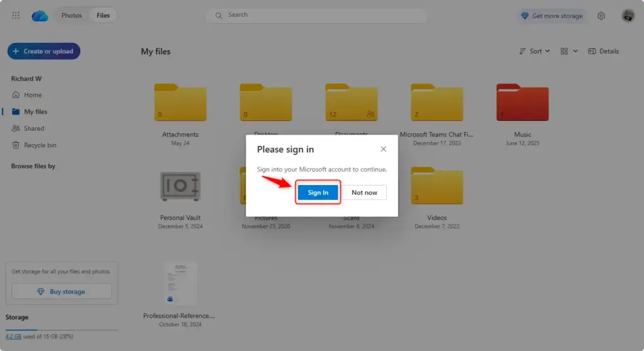Image resolution: width=644 pixels, height=351 pixels.
Task: Click the Personal Vault name text
Action: pyautogui.click(x=180, y=218)
